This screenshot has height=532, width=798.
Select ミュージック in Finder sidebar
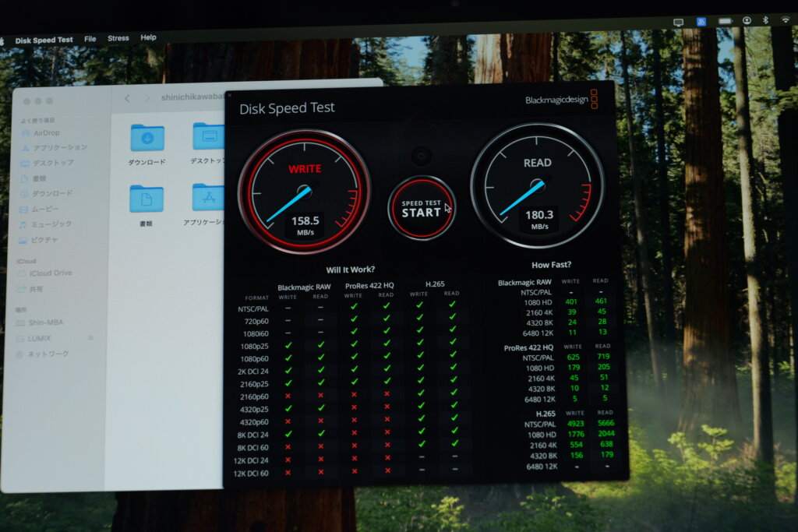tap(45, 224)
